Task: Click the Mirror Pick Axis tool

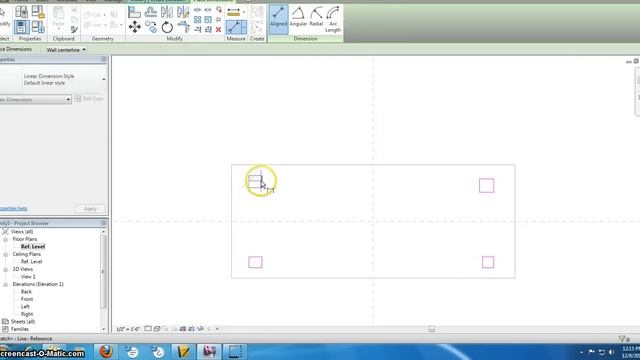Action: [167, 12]
